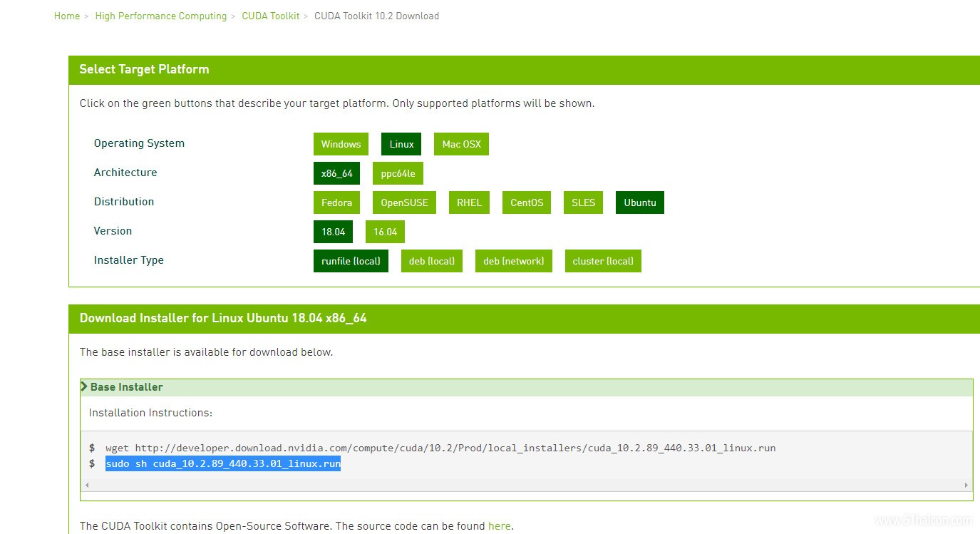Click CUDA Toolkit 10.2 Download breadcrumb text
980x534 pixels.
376,16
